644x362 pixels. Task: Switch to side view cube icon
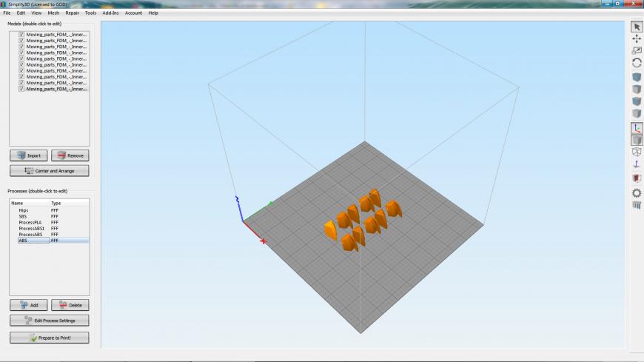point(637,113)
